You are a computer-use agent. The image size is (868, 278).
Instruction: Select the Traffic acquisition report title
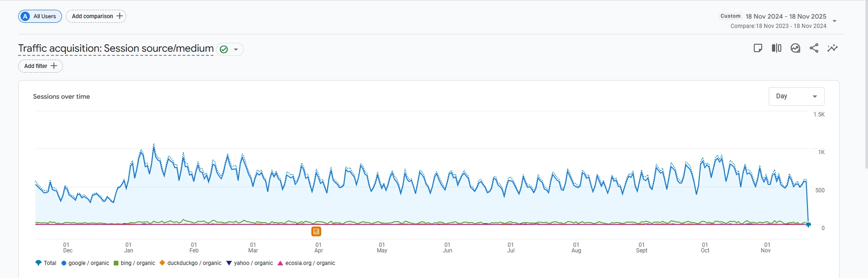[x=115, y=48]
